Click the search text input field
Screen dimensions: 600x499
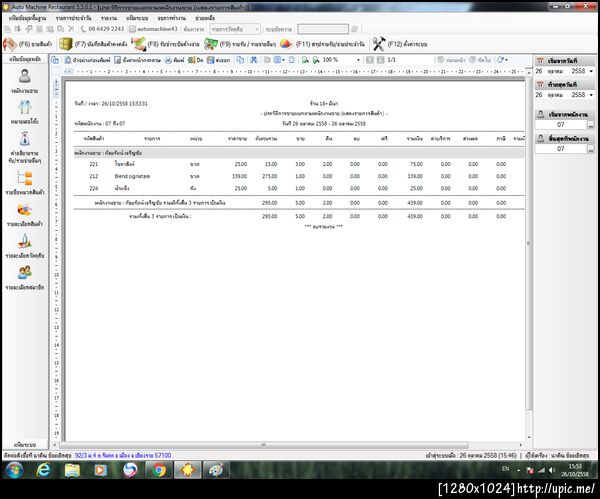pyautogui.click(x=323, y=29)
